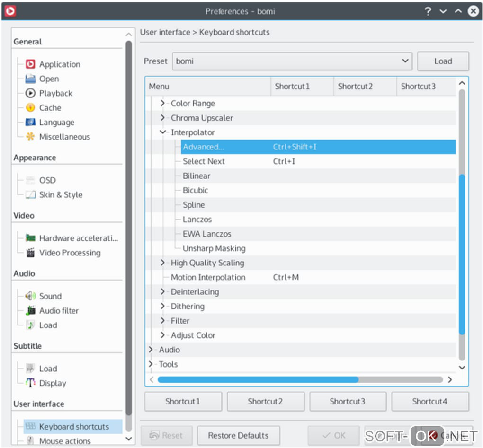Click the Menu column header

tap(208, 87)
